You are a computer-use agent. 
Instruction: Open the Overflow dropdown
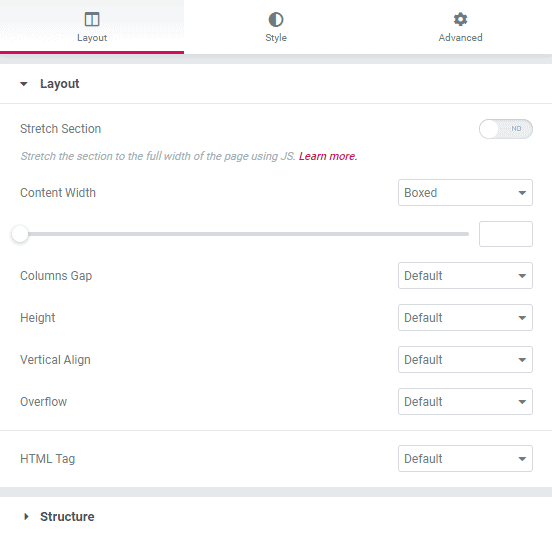click(x=465, y=402)
